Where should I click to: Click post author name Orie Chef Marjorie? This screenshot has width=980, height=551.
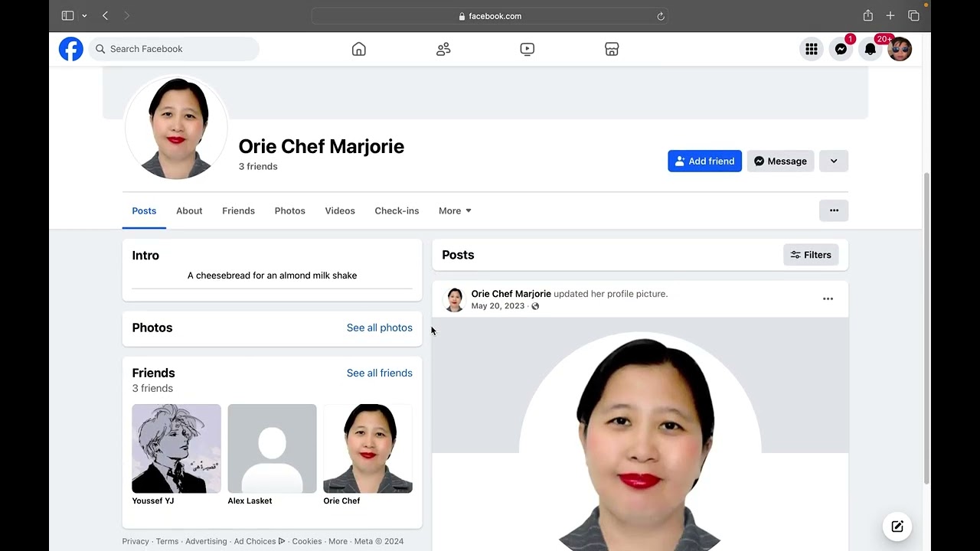point(511,294)
